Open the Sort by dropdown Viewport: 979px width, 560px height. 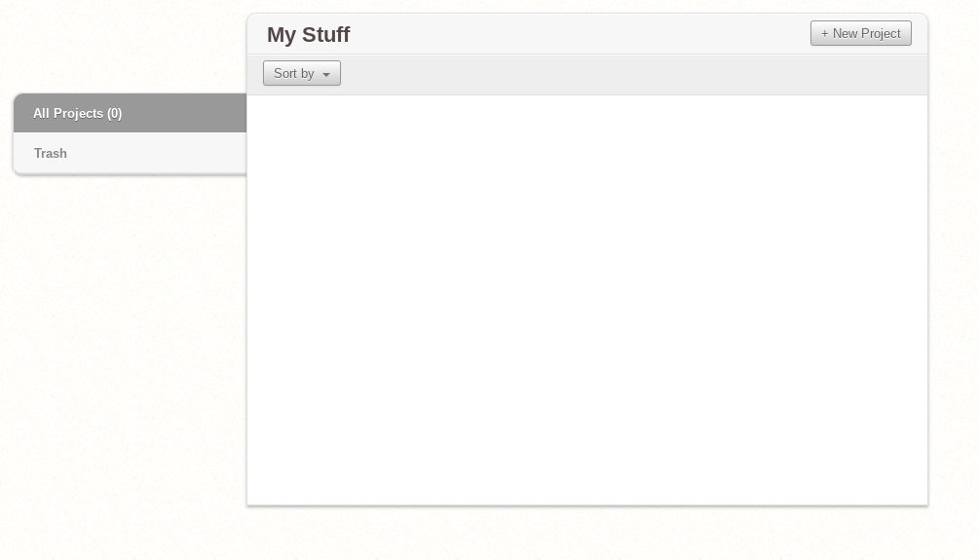pyautogui.click(x=301, y=73)
